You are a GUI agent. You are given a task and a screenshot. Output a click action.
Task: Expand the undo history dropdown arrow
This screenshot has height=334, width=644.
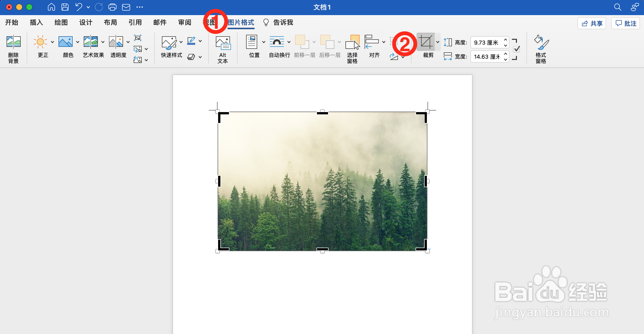pos(88,7)
